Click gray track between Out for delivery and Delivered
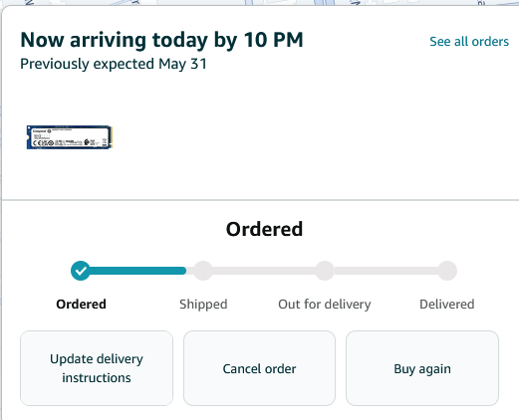The width and height of the screenshot is (519, 420). [x=386, y=271]
